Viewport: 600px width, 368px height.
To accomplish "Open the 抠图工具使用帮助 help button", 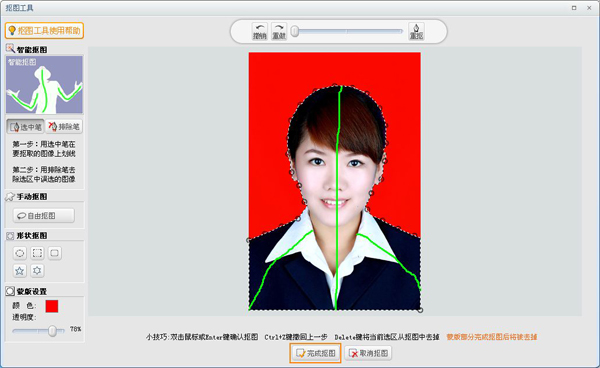I will coord(44,31).
